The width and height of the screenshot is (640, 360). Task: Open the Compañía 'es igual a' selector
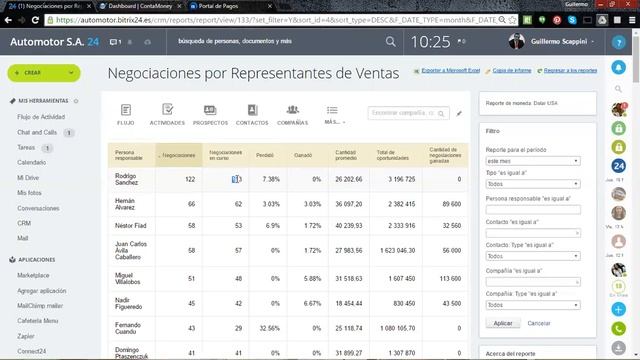(x=533, y=282)
